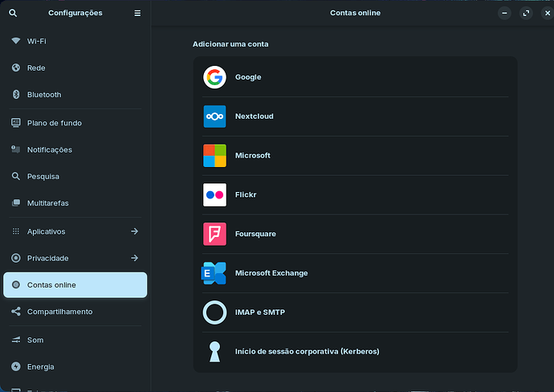The image size is (554, 392).
Task: Click the Kerberos keyhole icon
Action: click(x=214, y=351)
